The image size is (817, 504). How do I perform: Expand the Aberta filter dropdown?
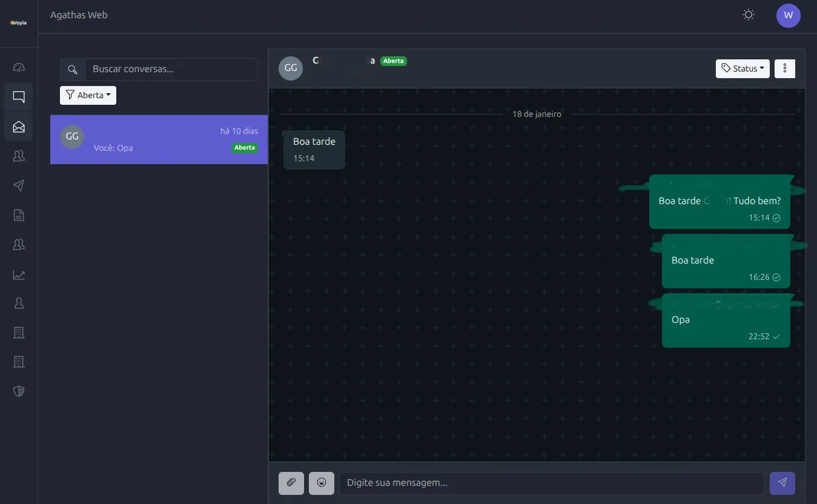(x=88, y=95)
